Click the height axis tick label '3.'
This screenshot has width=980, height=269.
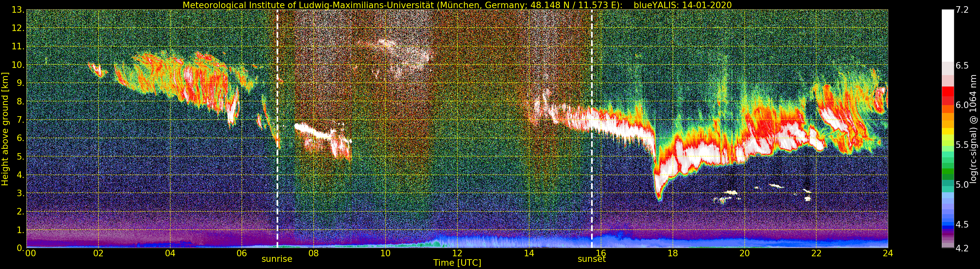21,193
